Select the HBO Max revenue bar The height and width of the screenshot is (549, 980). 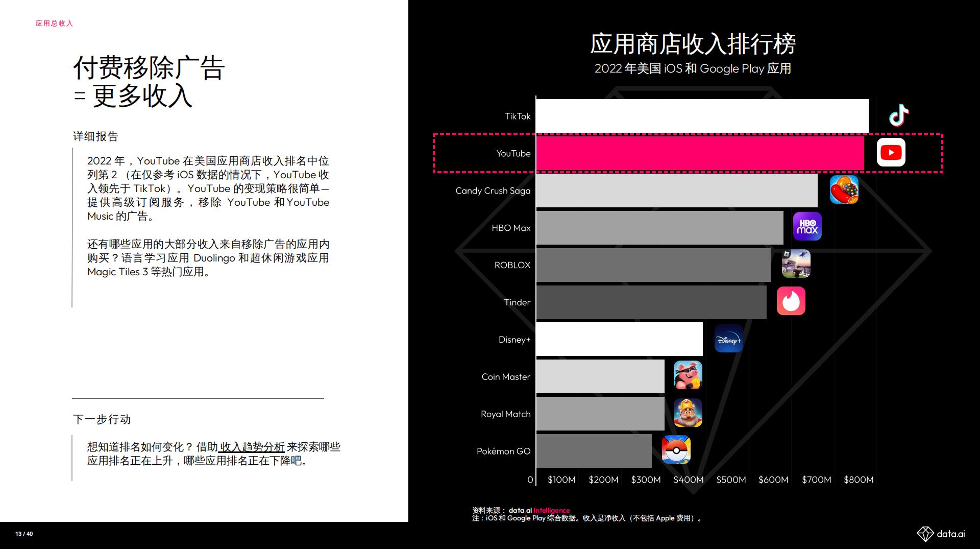[x=660, y=228]
